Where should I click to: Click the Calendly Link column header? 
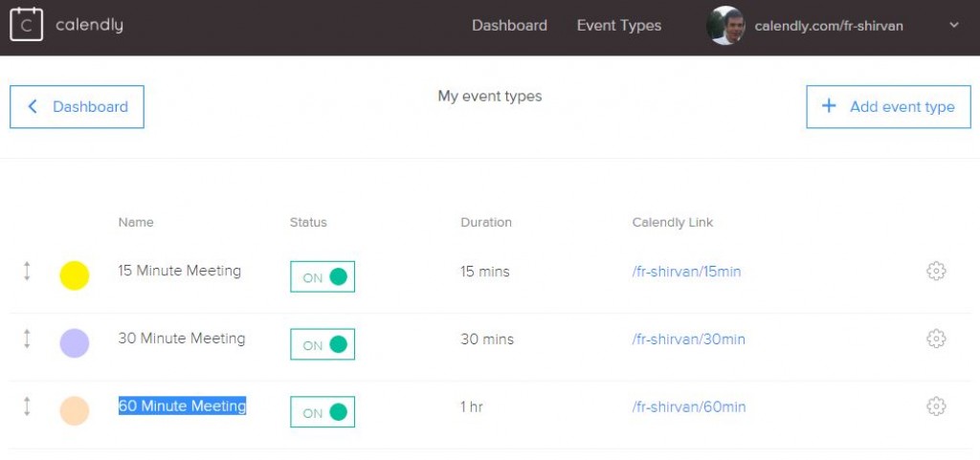pyautogui.click(x=673, y=222)
